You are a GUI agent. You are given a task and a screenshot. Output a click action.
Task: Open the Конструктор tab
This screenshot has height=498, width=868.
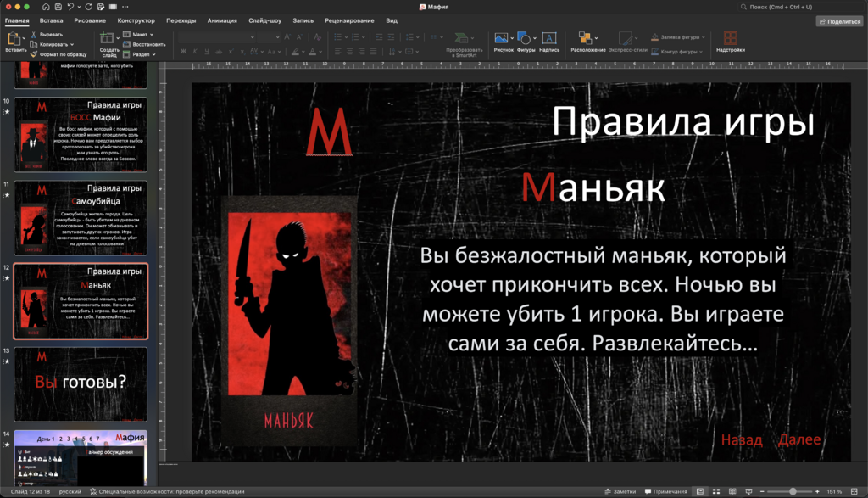tap(136, 20)
